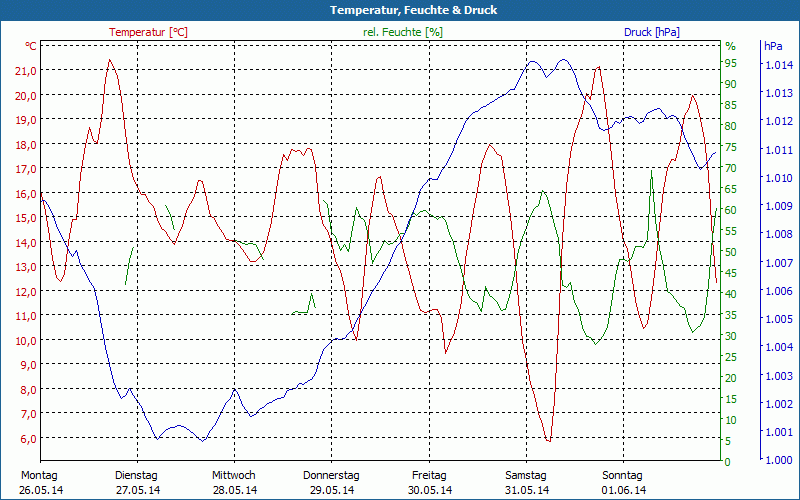
Task: Click the 'Sonntag' day label
Action: [x=622, y=476]
